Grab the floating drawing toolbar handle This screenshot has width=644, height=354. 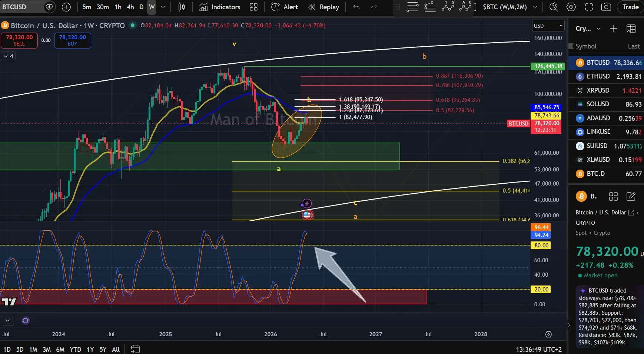tap(398, 7)
